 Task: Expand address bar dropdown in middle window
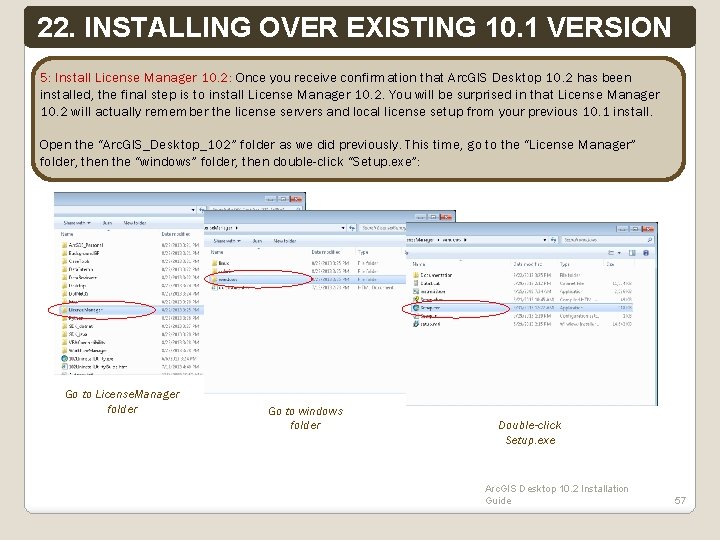coord(343,228)
